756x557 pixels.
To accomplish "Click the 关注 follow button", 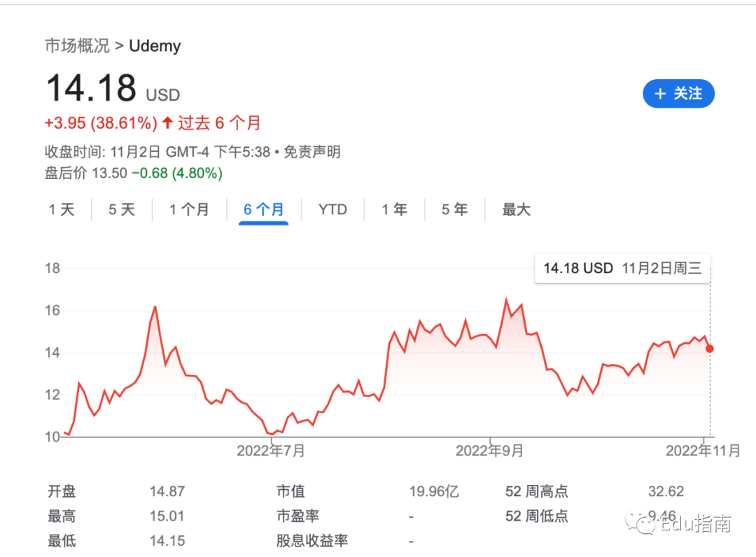I will pos(678,94).
